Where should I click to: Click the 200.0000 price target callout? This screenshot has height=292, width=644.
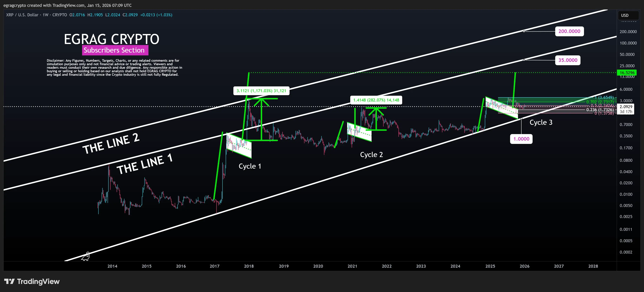coord(569,31)
